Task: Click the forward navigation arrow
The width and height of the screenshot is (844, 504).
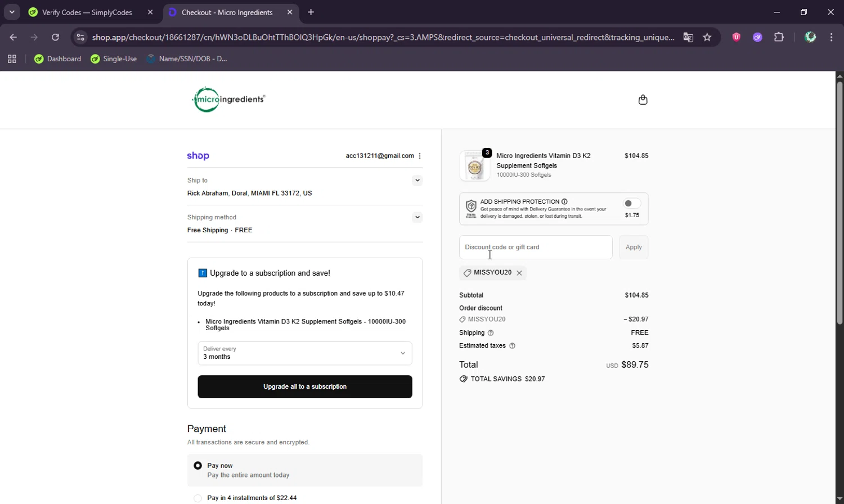Action: (x=34, y=37)
